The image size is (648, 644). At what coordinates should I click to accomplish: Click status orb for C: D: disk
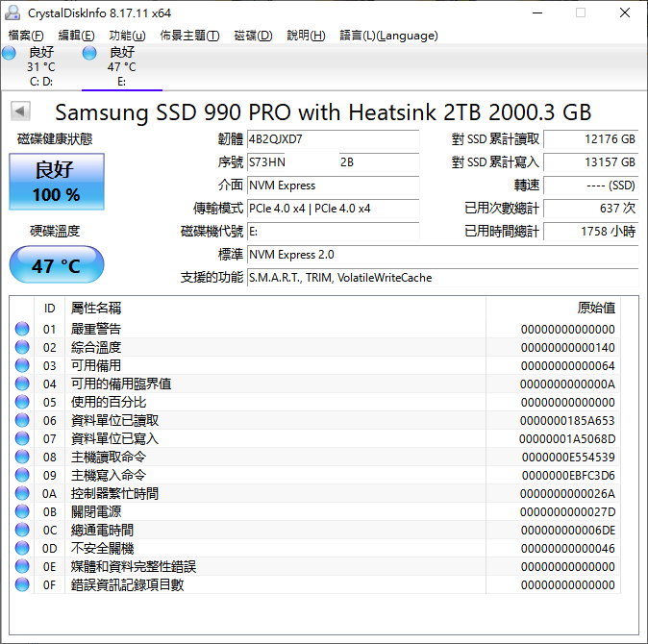(x=9, y=53)
